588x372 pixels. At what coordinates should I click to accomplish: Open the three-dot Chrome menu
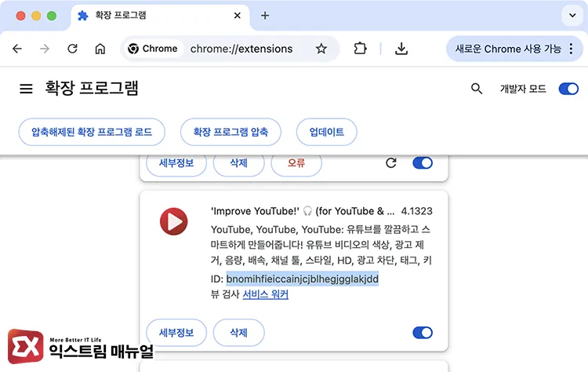point(571,49)
